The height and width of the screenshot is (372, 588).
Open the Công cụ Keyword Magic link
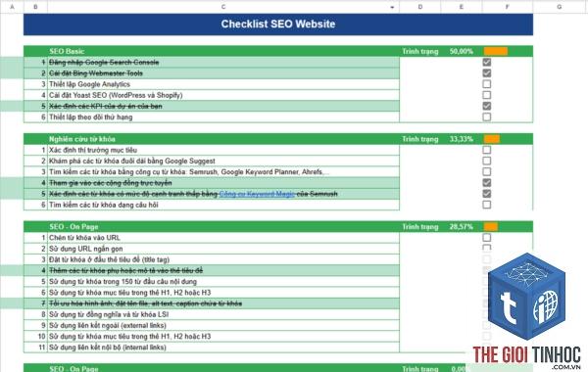(257, 194)
